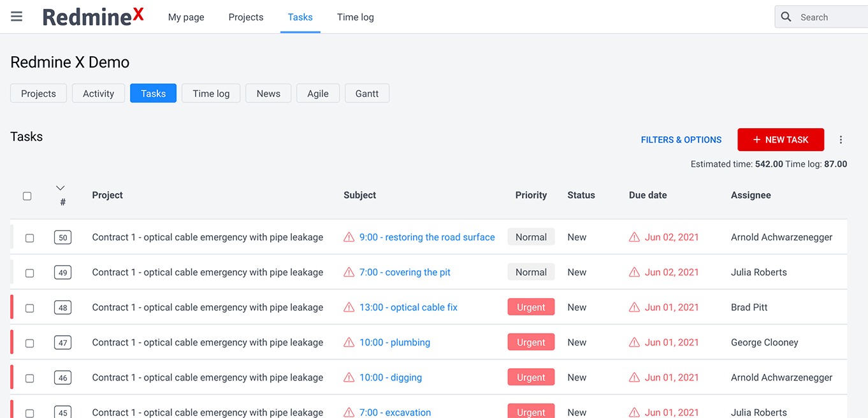Open the Agile project tab
Viewport: 868px width, 418px height.
318,93
